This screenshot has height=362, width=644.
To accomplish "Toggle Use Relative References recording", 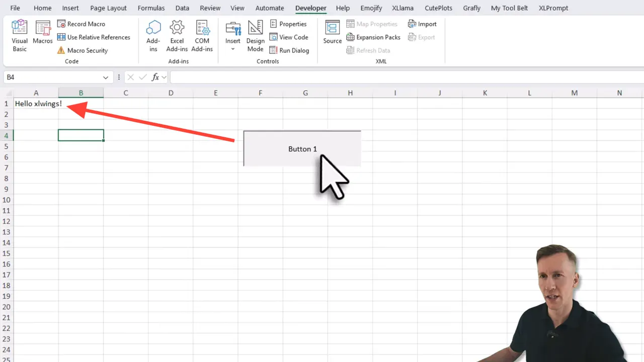I will [94, 37].
